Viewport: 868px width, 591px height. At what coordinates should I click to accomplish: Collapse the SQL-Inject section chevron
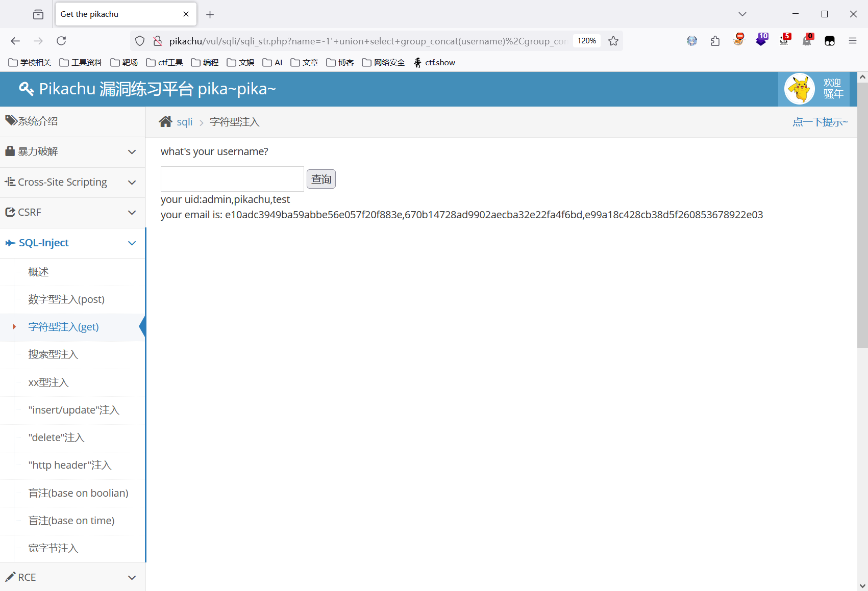132,243
